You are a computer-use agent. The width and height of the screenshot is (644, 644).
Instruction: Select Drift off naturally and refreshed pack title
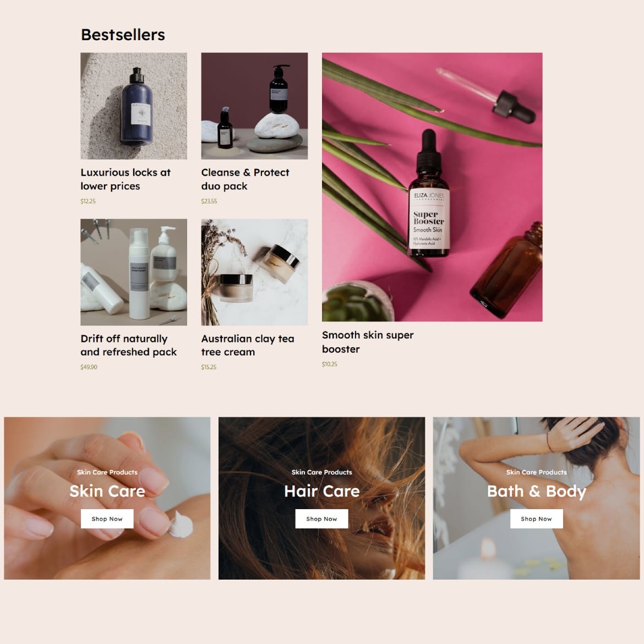pyautogui.click(x=129, y=346)
